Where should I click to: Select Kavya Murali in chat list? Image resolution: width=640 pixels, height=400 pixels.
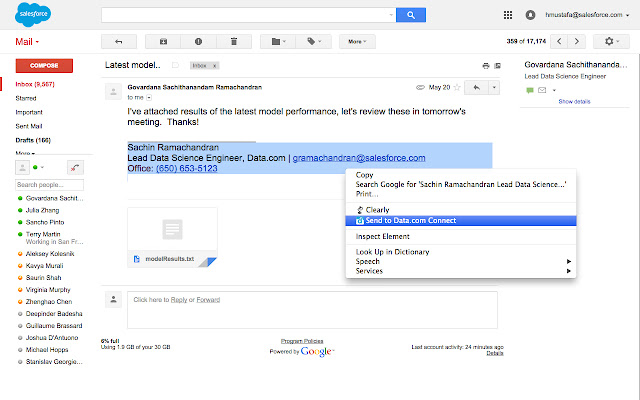pos(44,266)
